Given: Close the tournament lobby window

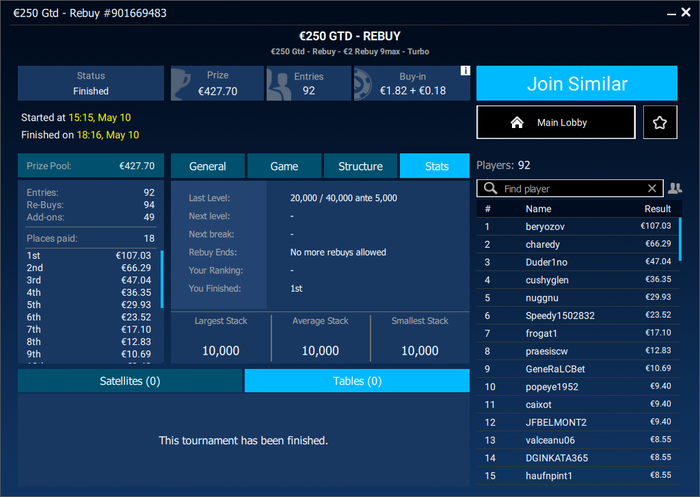Looking at the screenshot, I should click(686, 13).
